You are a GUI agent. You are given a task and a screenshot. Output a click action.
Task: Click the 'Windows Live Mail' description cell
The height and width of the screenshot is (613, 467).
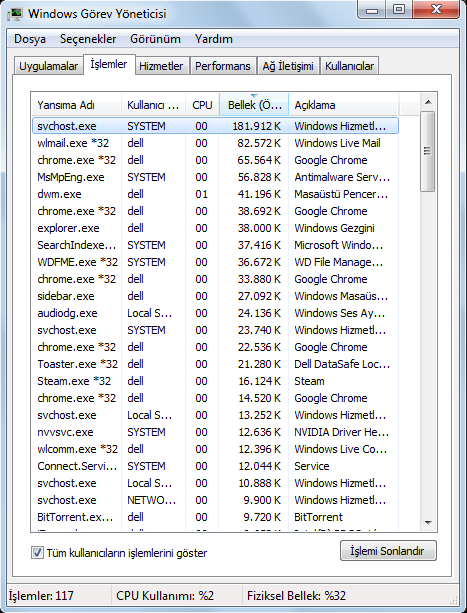[337, 143]
